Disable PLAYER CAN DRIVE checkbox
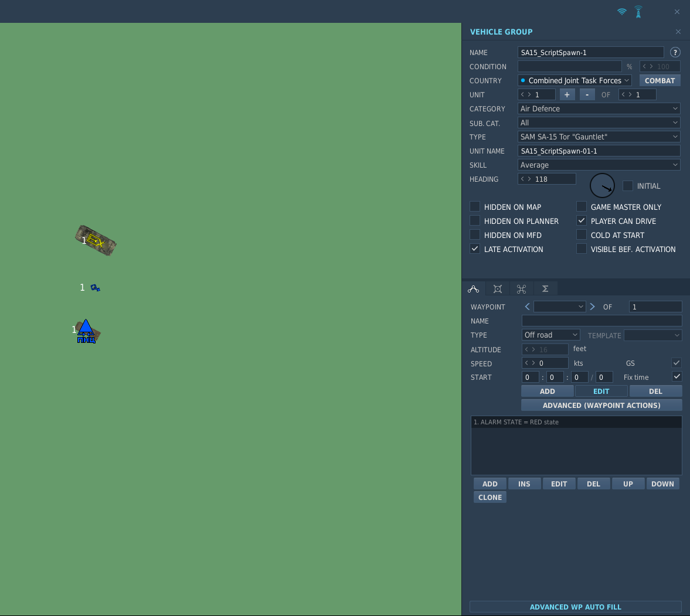This screenshot has width=690, height=616. click(582, 220)
